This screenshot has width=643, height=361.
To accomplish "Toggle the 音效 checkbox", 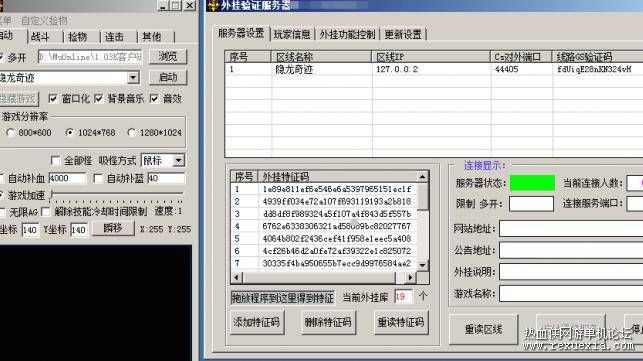I will 154,98.
